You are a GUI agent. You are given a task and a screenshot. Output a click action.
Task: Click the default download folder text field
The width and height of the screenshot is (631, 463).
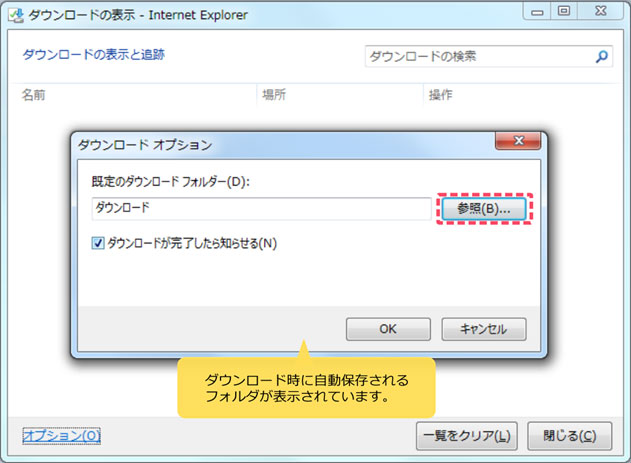tap(262, 208)
